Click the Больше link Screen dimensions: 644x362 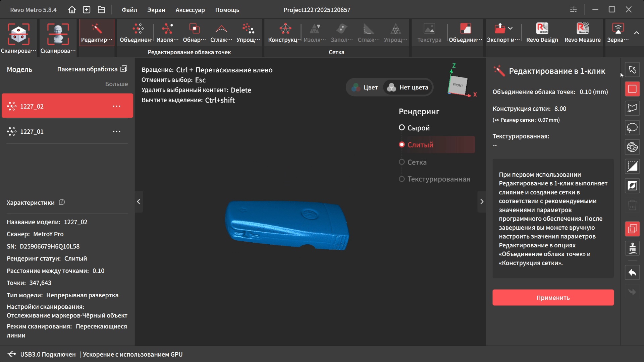click(x=116, y=84)
